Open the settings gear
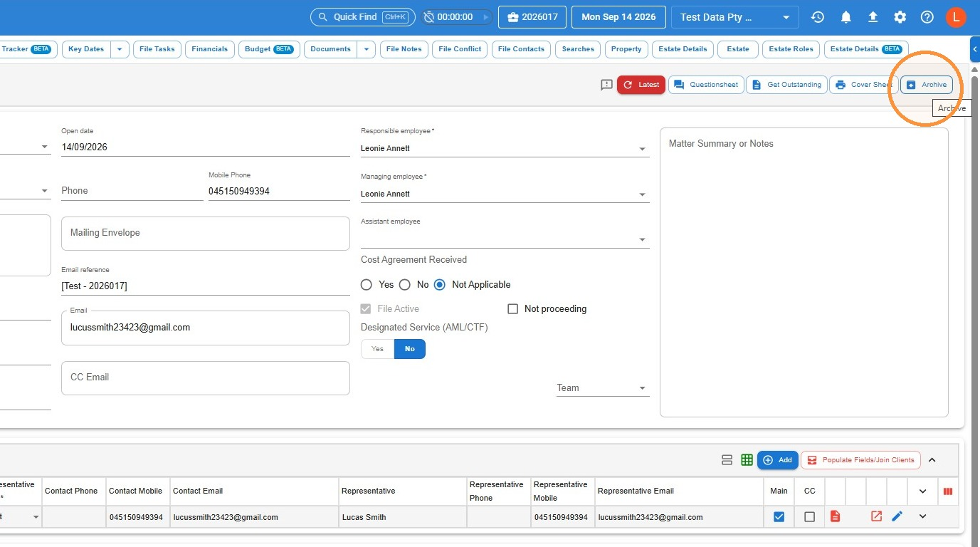The height and width of the screenshot is (547, 980). 900,17
